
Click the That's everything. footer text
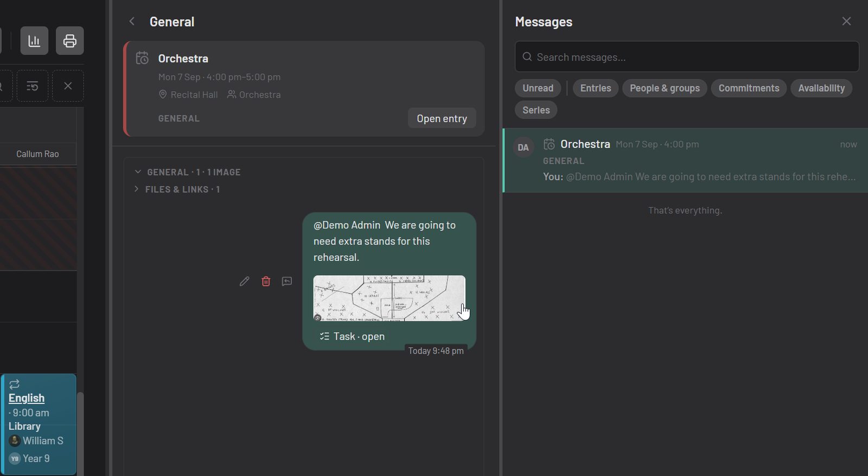coord(685,211)
